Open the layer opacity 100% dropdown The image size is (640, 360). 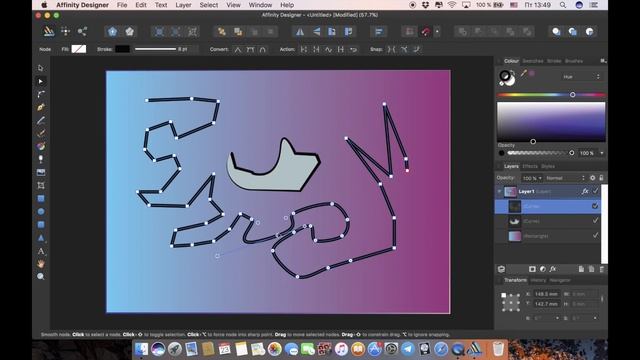532,178
